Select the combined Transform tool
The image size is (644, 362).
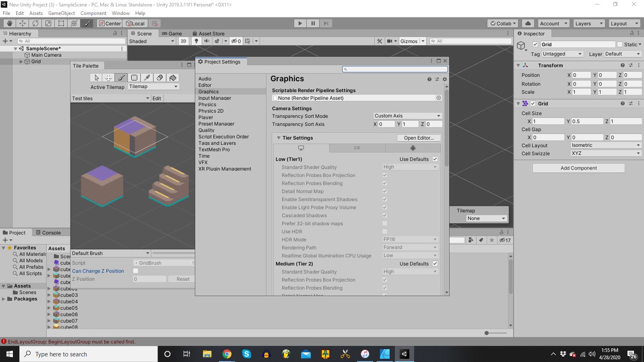[x=74, y=23]
